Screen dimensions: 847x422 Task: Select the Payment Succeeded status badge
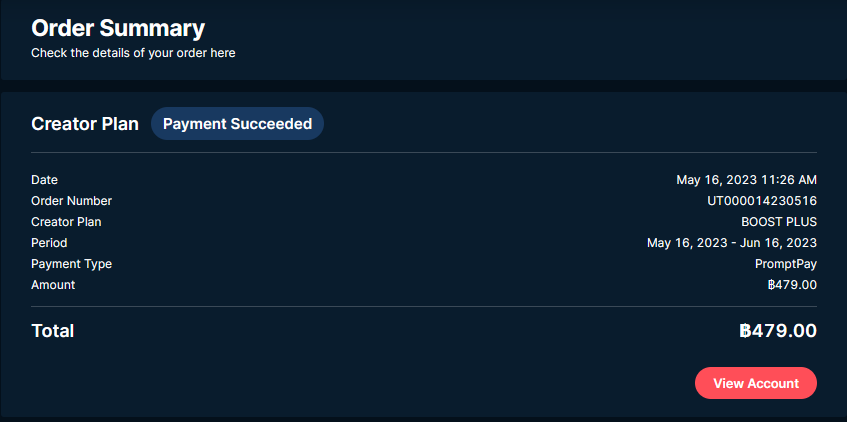point(237,124)
